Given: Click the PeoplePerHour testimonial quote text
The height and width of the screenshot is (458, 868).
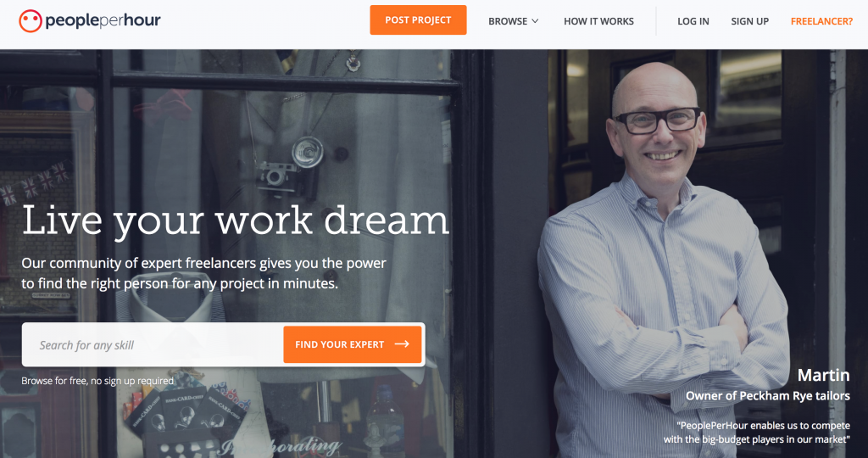Looking at the screenshot, I should pyautogui.click(x=757, y=432).
